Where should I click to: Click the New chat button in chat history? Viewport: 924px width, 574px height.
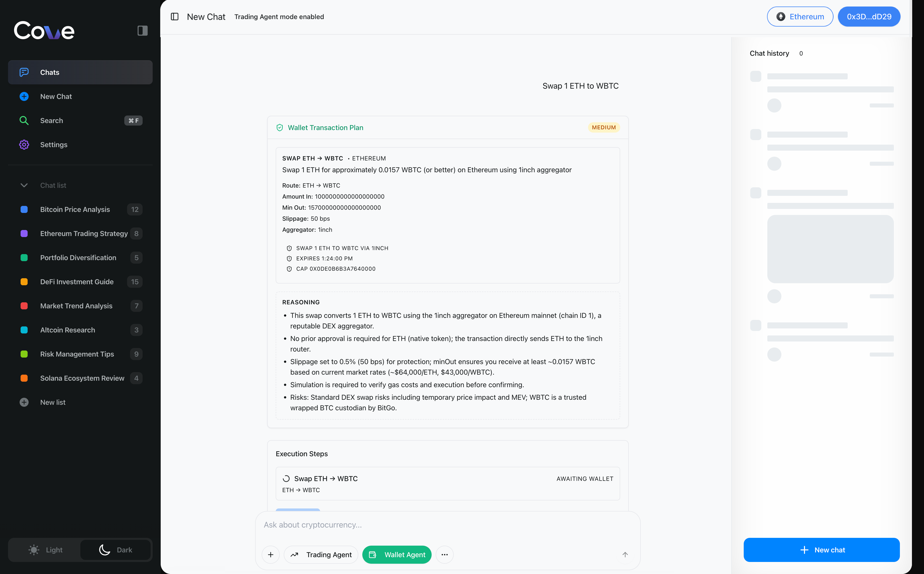pos(822,550)
